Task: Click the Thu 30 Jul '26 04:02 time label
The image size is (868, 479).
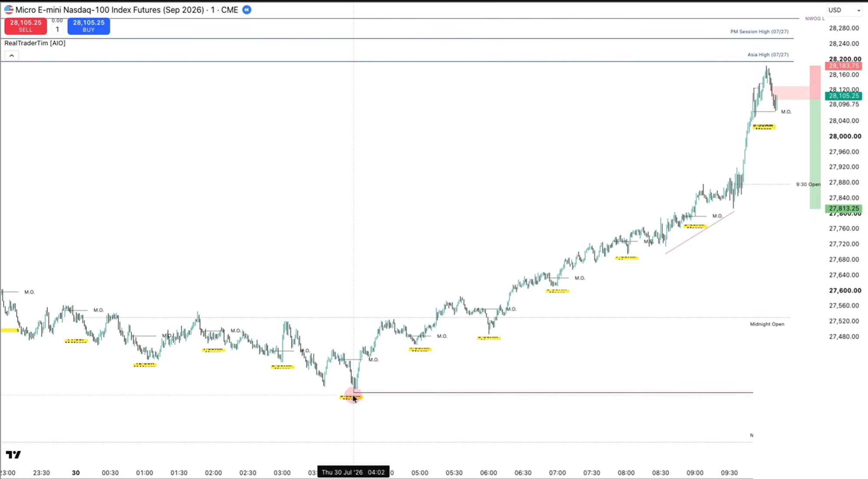Action: [x=353, y=472]
